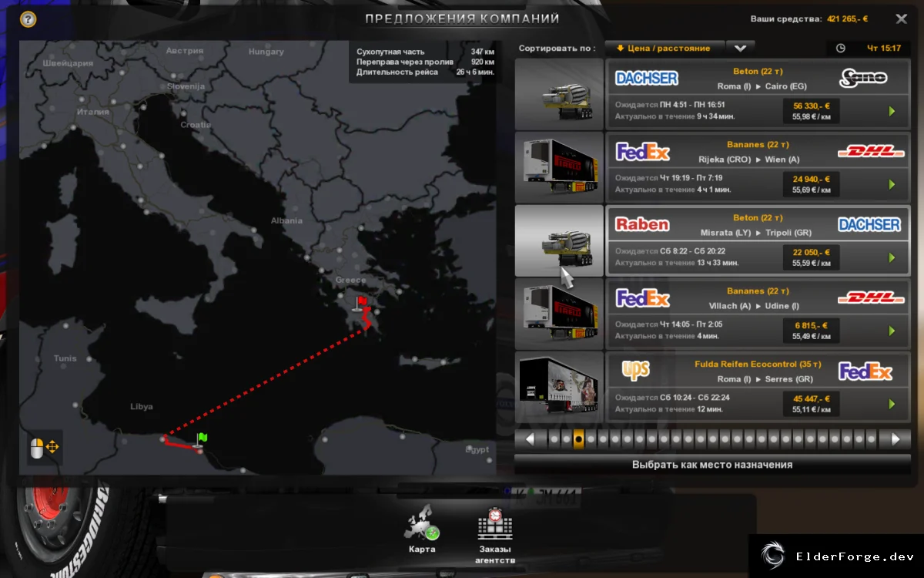
Task: Open the Roma–Serres job via green arrow
Action: [x=892, y=404]
